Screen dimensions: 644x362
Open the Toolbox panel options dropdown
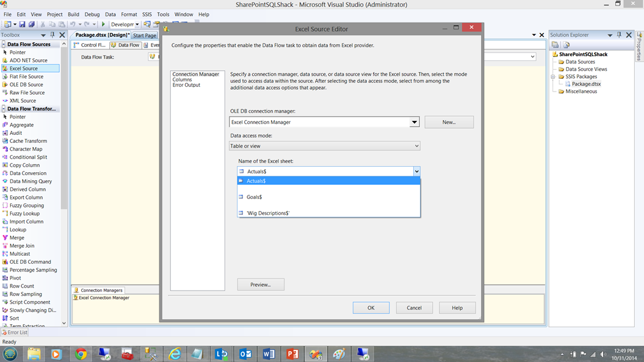pyautogui.click(x=43, y=35)
